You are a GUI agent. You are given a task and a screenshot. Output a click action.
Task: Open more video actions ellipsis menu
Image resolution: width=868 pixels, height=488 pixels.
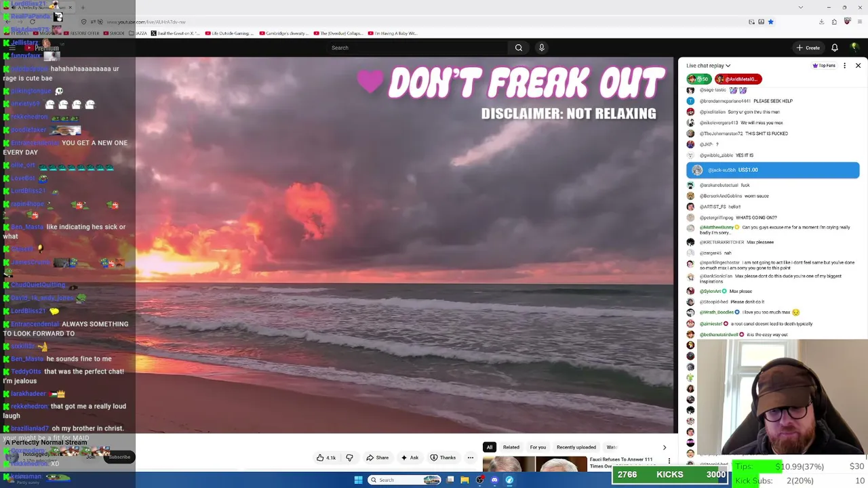470,457
